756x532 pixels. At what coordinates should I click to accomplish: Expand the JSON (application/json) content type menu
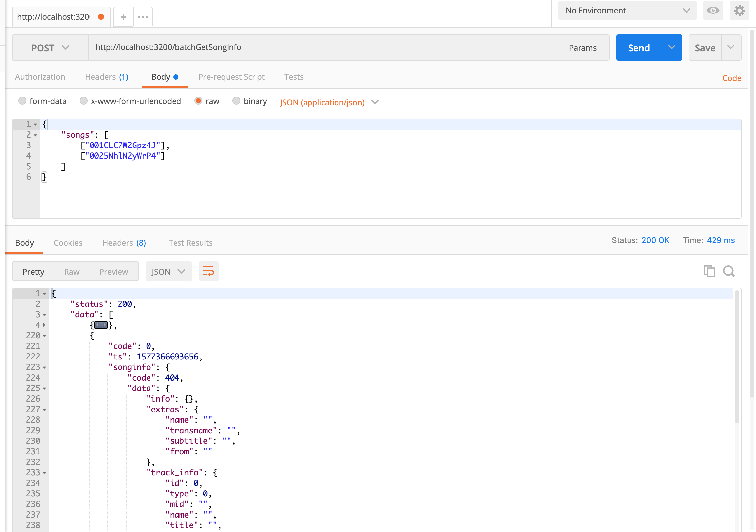point(329,102)
